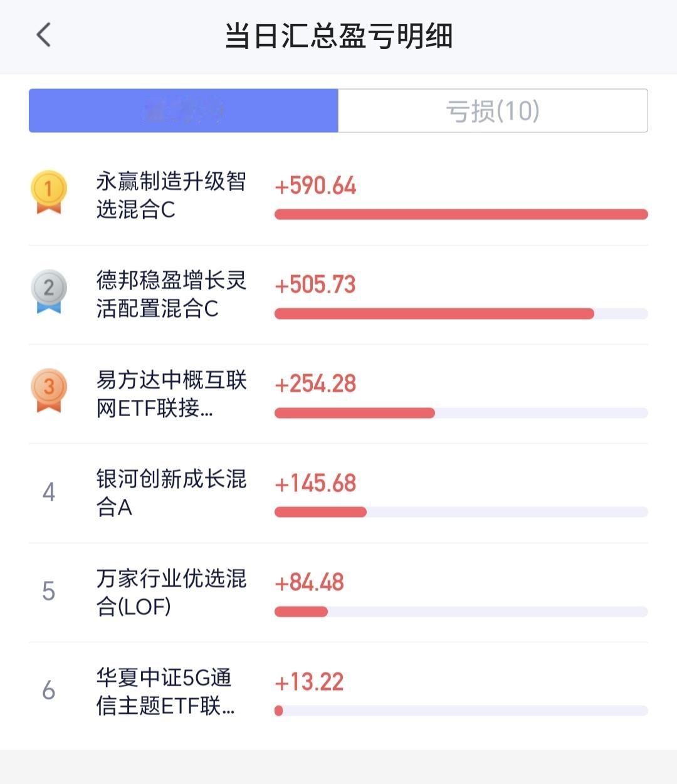
Task: Click the gold rank 1 medal
Action: pyautogui.click(x=49, y=192)
